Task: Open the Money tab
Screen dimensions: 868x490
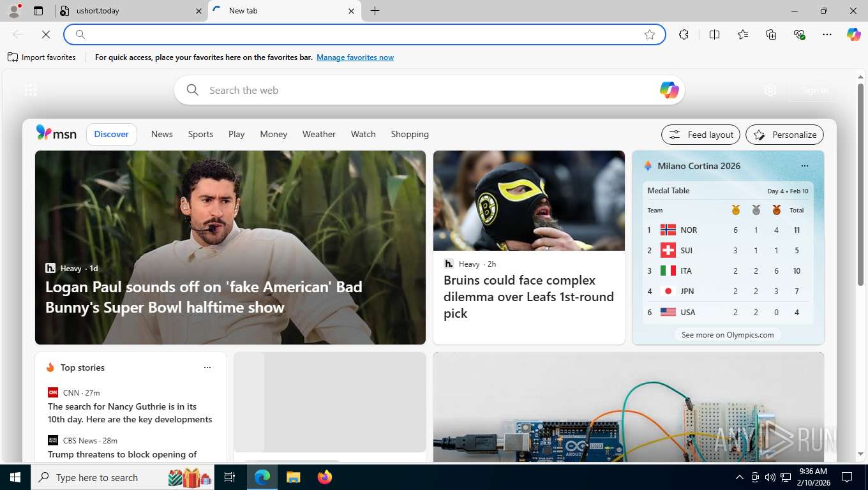Action: (274, 134)
